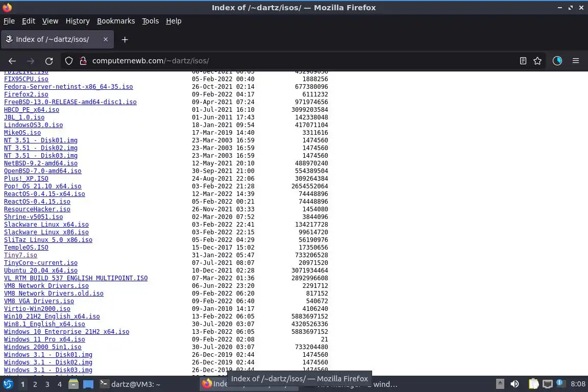The height and width of the screenshot is (392, 588).
Task: Open the Edit menu
Action: pyautogui.click(x=29, y=21)
